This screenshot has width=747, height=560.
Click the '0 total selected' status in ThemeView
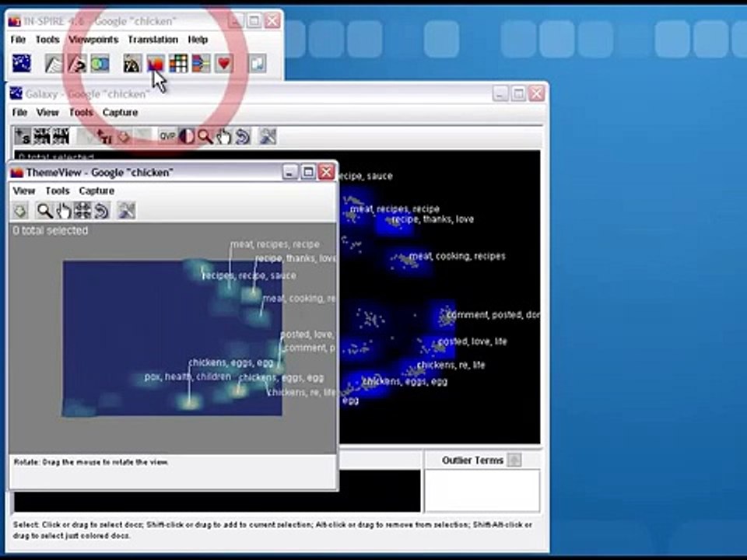pos(51,231)
